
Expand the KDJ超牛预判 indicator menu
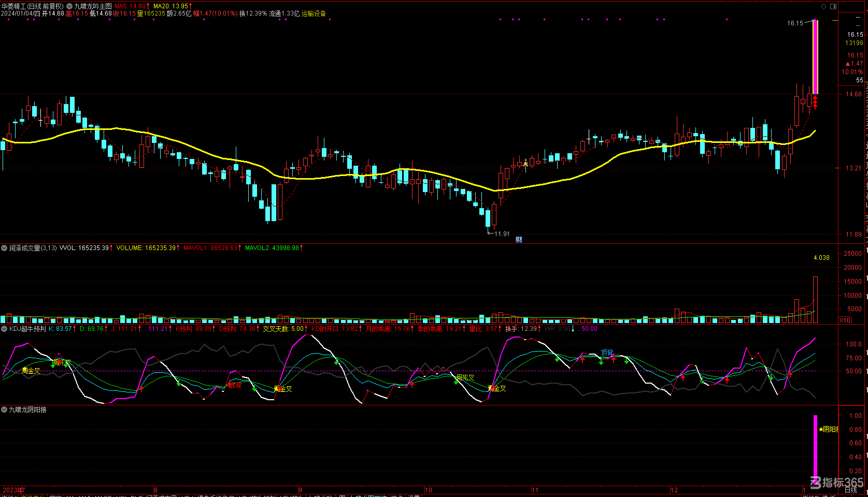click(x=4, y=329)
